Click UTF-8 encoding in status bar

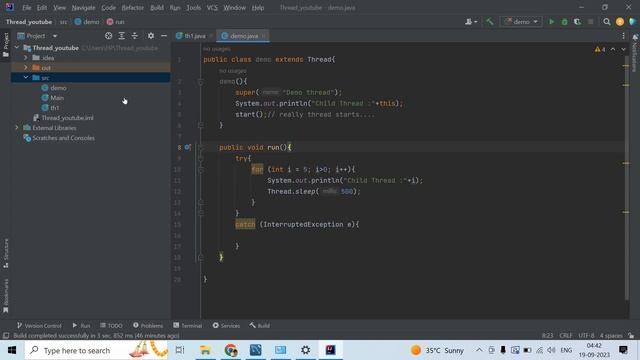[x=586, y=336]
